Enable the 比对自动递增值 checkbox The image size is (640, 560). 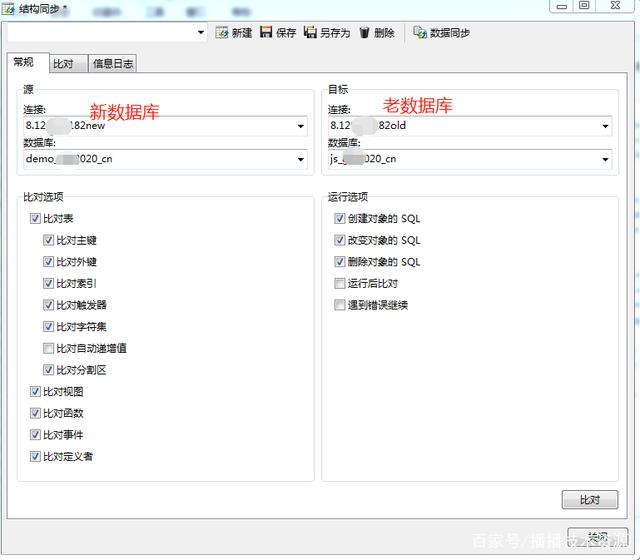[x=48, y=348]
